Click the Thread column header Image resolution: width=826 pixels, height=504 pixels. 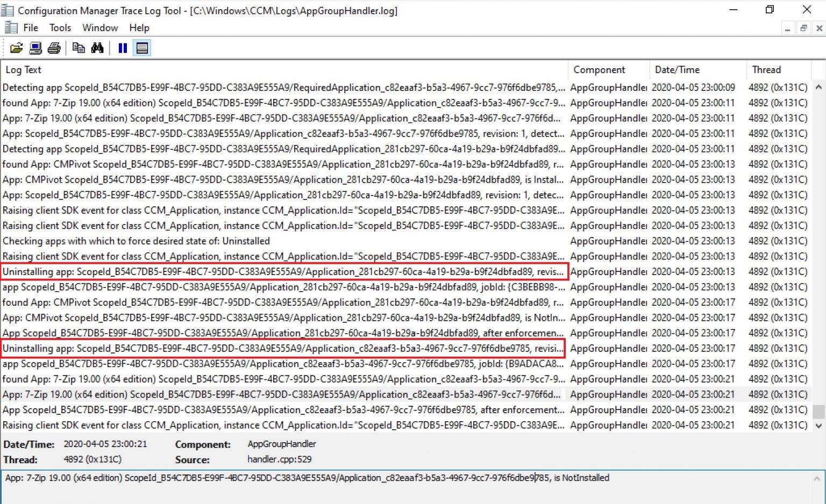coord(767,69)
